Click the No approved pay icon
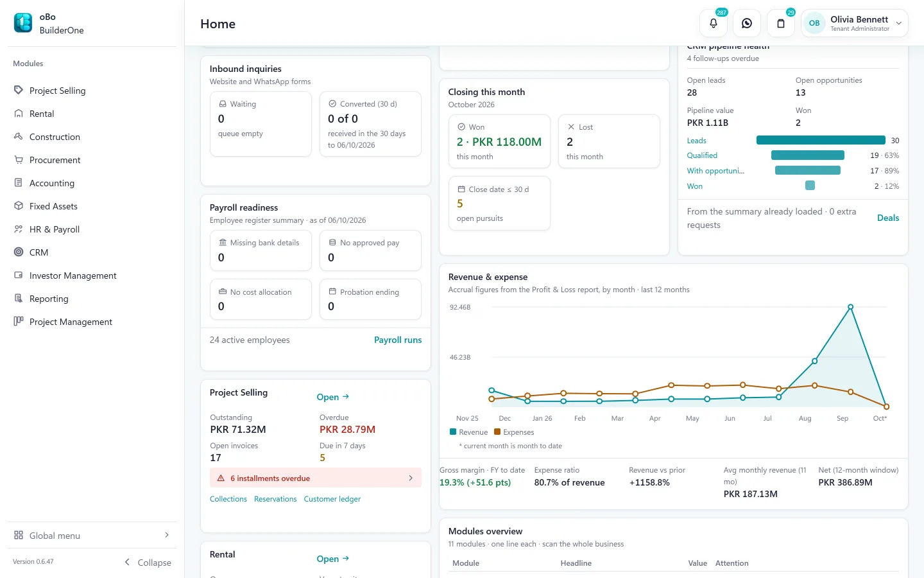 tap(332, 243)
